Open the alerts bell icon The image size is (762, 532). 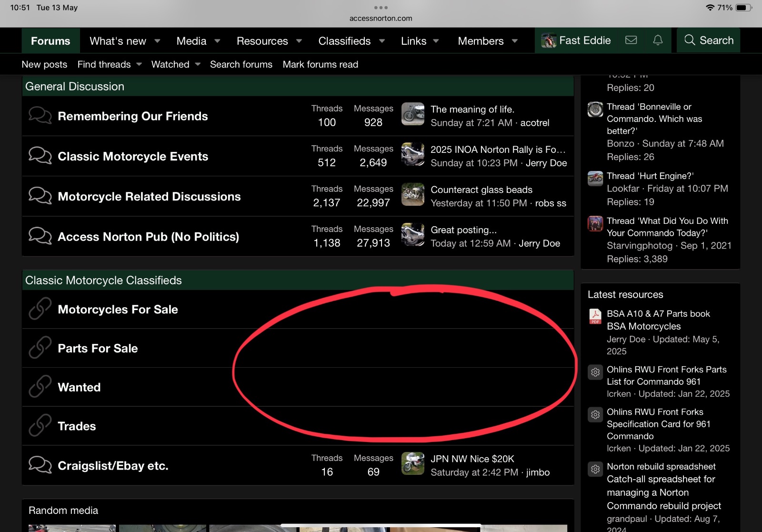(658, 40)
